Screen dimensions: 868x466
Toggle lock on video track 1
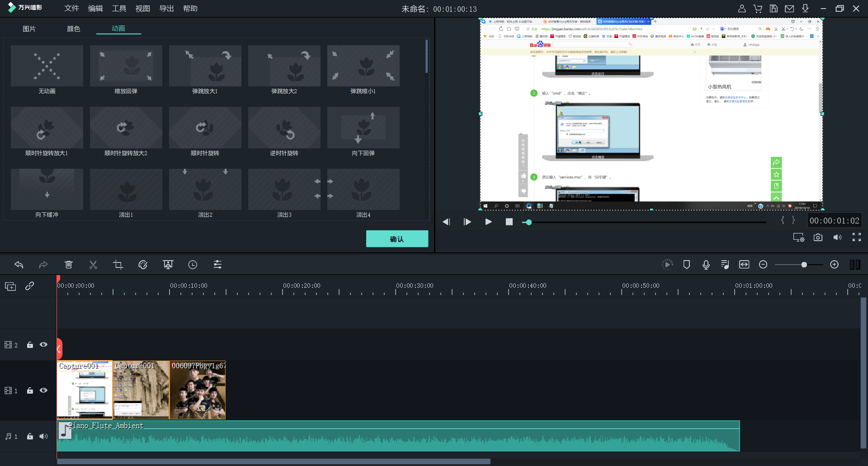click(30, 390)
